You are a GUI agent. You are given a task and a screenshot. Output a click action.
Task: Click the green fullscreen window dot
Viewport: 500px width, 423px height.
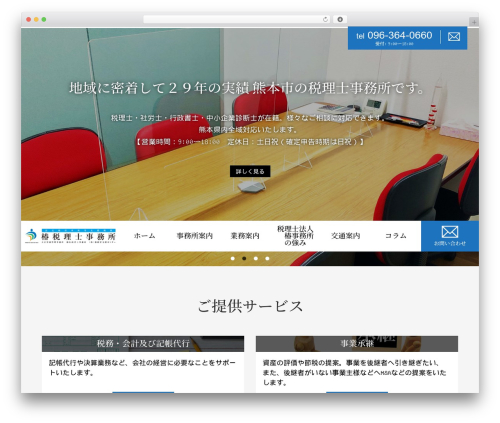pyautogui.click(x=44, y=19)
